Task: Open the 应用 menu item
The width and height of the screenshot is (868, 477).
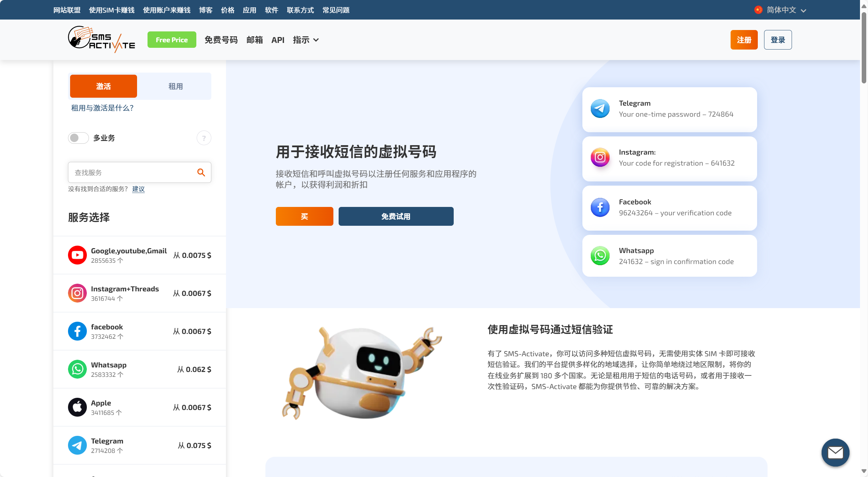Action: 250,10
